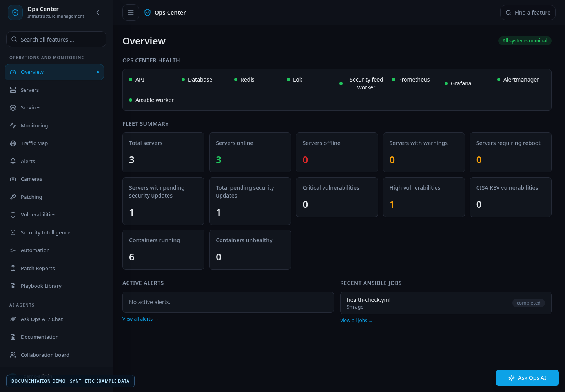Click the Critical vulnerabilities card
The image size is (565, 392).
click(x=337, y=197)
